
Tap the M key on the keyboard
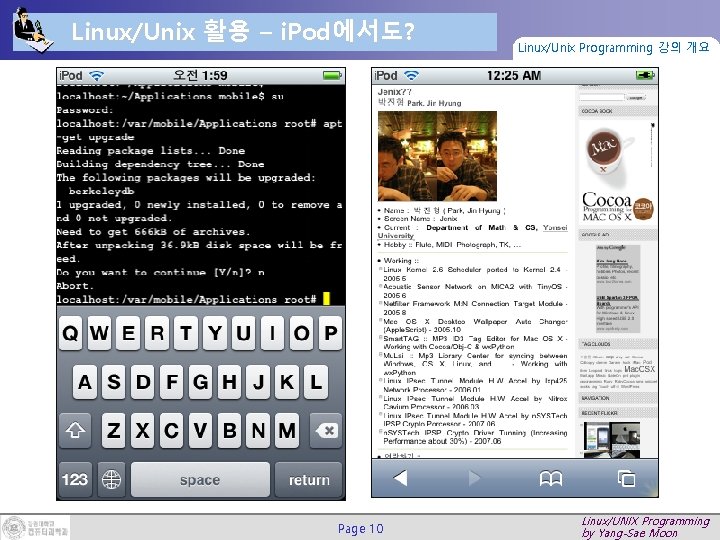click(287, 430)
